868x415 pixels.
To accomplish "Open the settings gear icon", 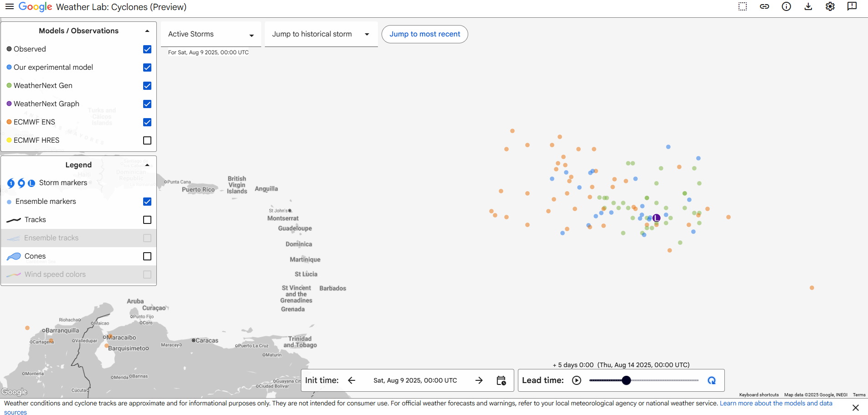I will (830, 6).
